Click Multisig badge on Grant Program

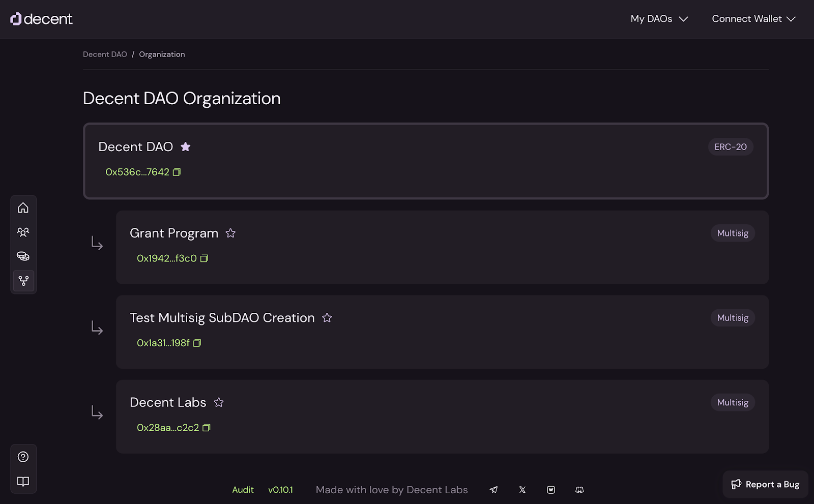tap(733, 233)
